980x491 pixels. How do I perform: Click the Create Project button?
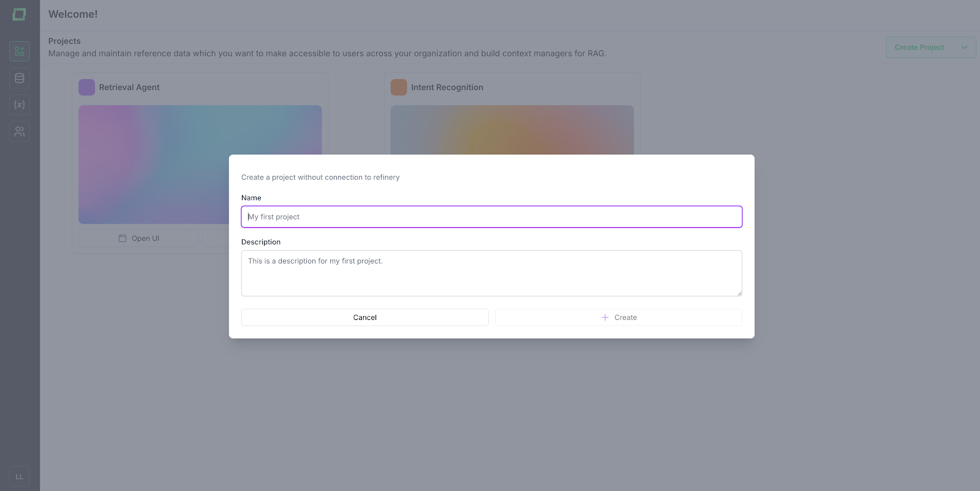919,47
